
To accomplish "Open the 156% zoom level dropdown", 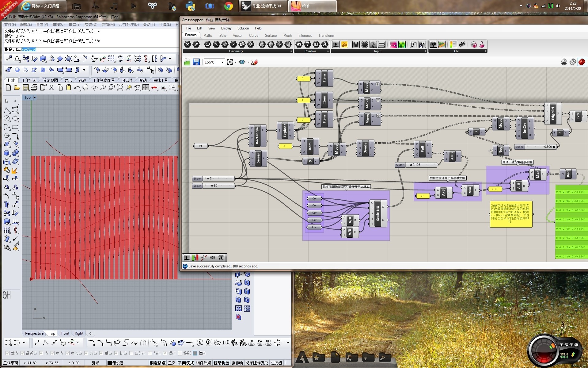I will pos(222,62).
